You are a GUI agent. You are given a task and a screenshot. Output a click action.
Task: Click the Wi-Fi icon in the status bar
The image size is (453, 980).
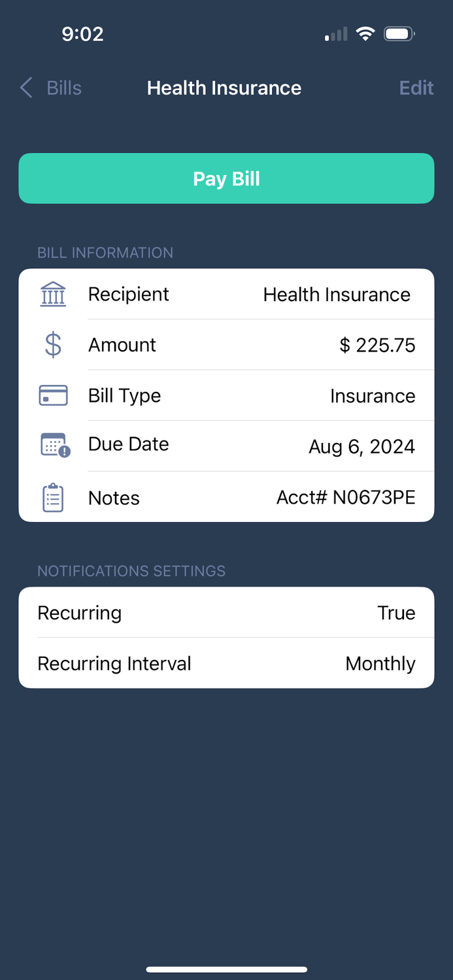coord(365,33)
